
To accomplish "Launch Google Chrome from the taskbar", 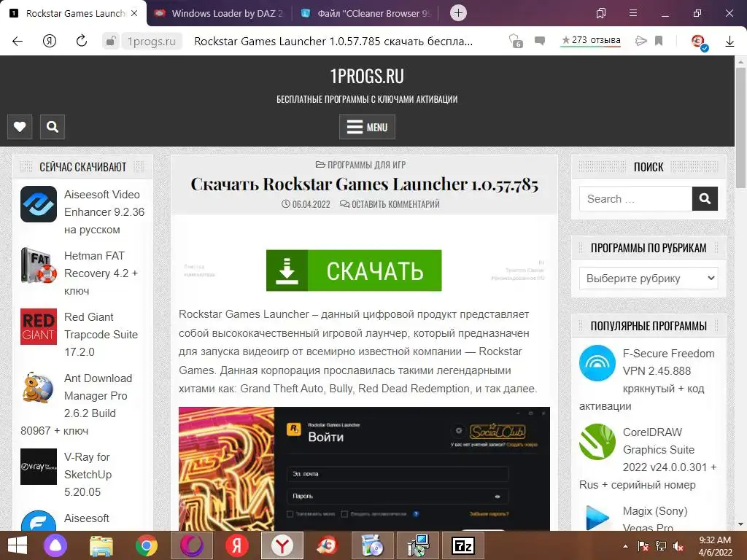I will [146, 545].
